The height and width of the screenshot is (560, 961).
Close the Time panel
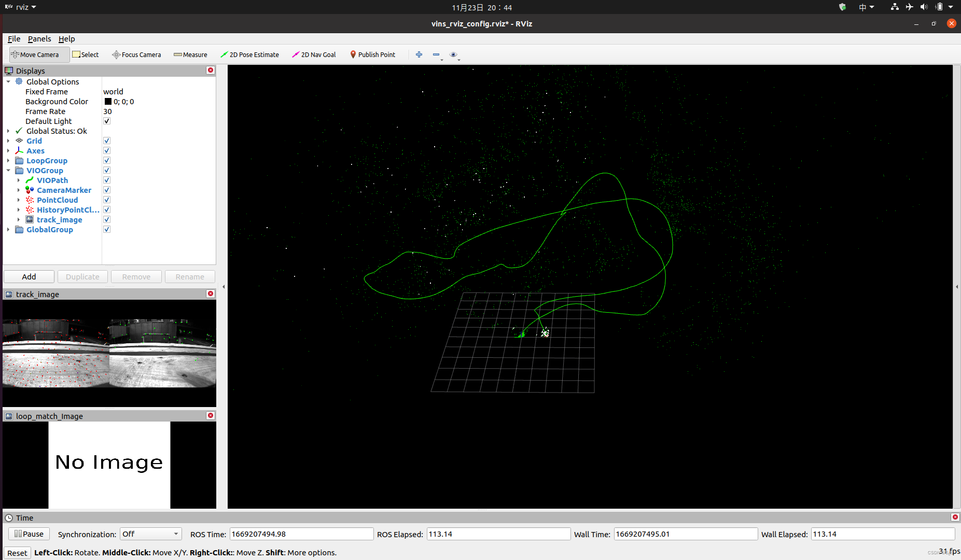(955, 517)
